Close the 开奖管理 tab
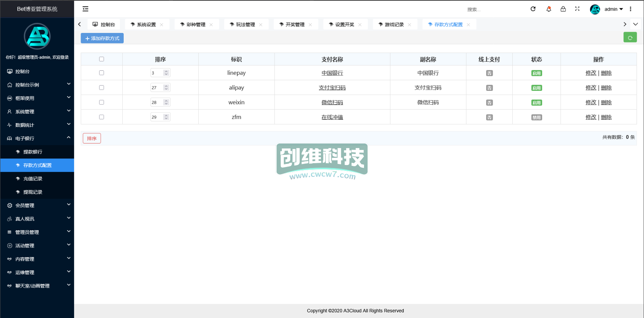This screenshot has width=644, height=318. [310, 25]
